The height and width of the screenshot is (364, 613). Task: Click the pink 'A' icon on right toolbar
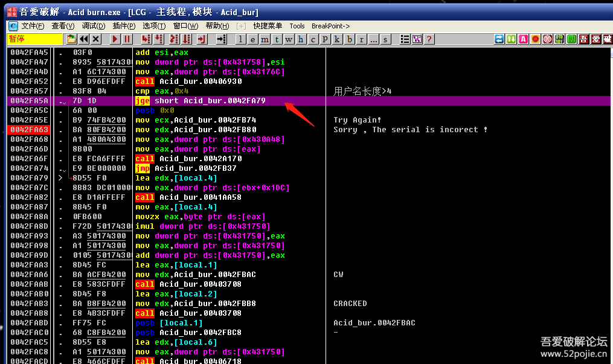(524, 39)
